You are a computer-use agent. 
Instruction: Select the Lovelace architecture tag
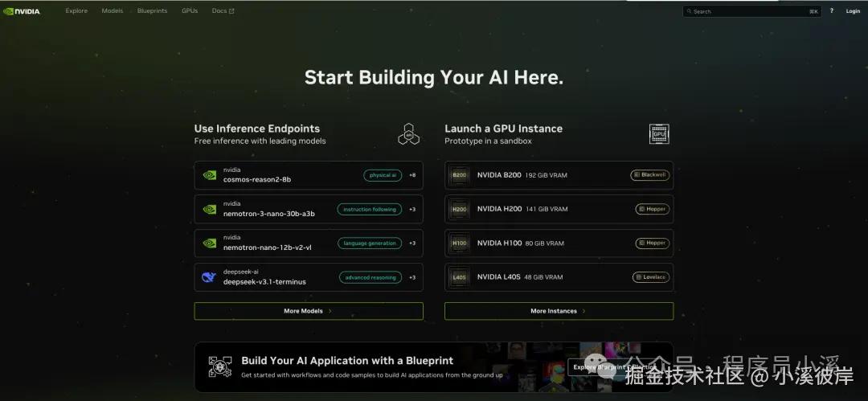(651, 277)
